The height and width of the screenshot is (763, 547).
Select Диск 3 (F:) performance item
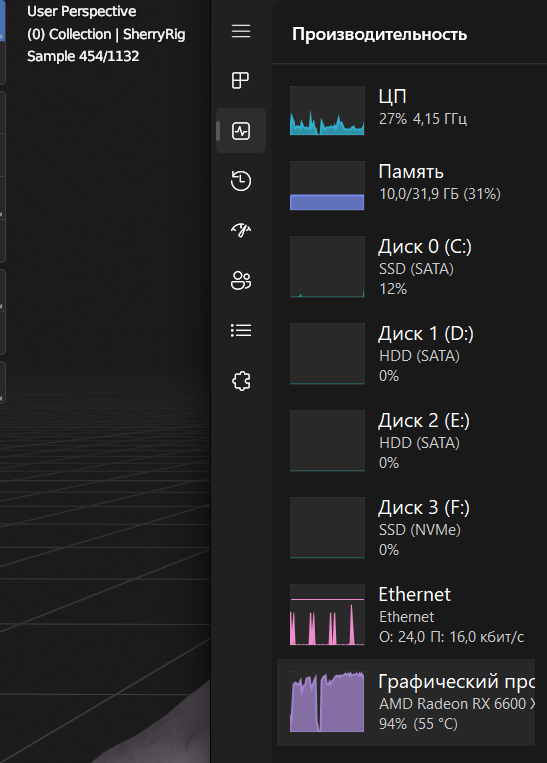point(406,527)
